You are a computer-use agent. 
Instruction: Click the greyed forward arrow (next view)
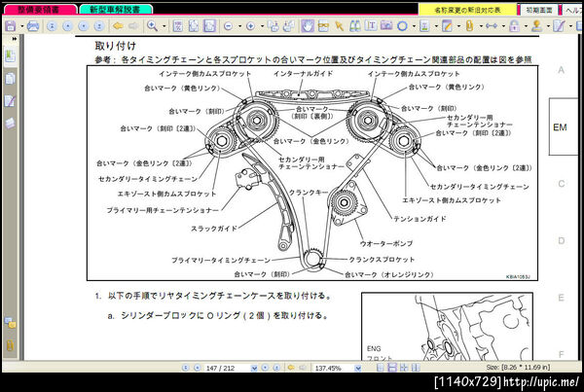point(133,26)
